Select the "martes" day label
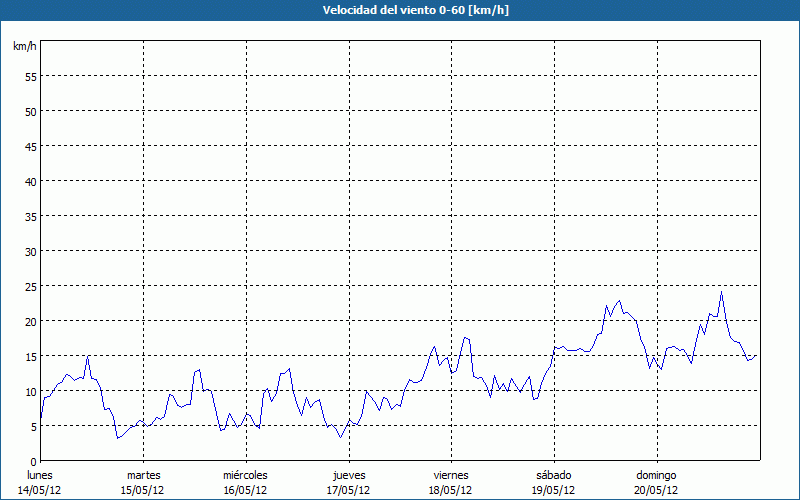Viewport: 800px width, 500px height. coord(143,475)
